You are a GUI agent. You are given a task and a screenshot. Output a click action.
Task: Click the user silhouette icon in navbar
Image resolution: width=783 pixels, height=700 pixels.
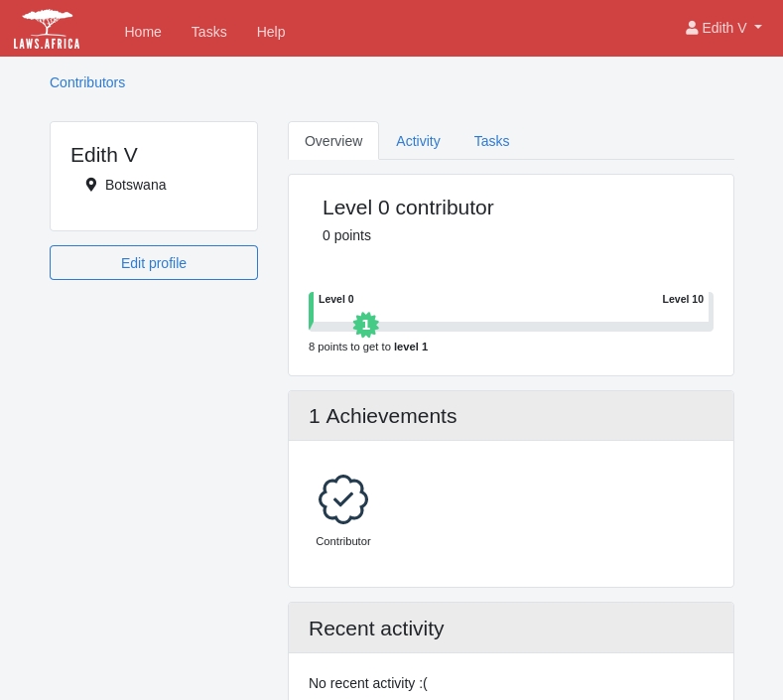(x=692, y=28)
